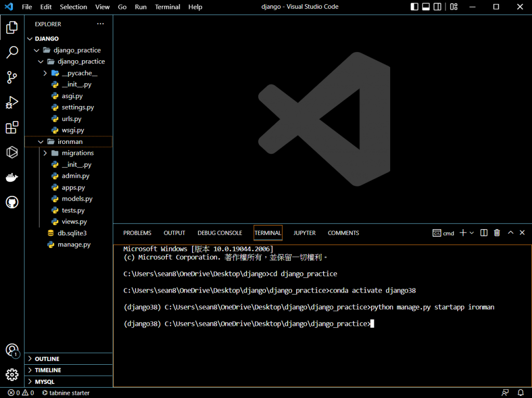The image size is (532, 398).
Task: Split the terminal panel
Action: click(484, 233)
